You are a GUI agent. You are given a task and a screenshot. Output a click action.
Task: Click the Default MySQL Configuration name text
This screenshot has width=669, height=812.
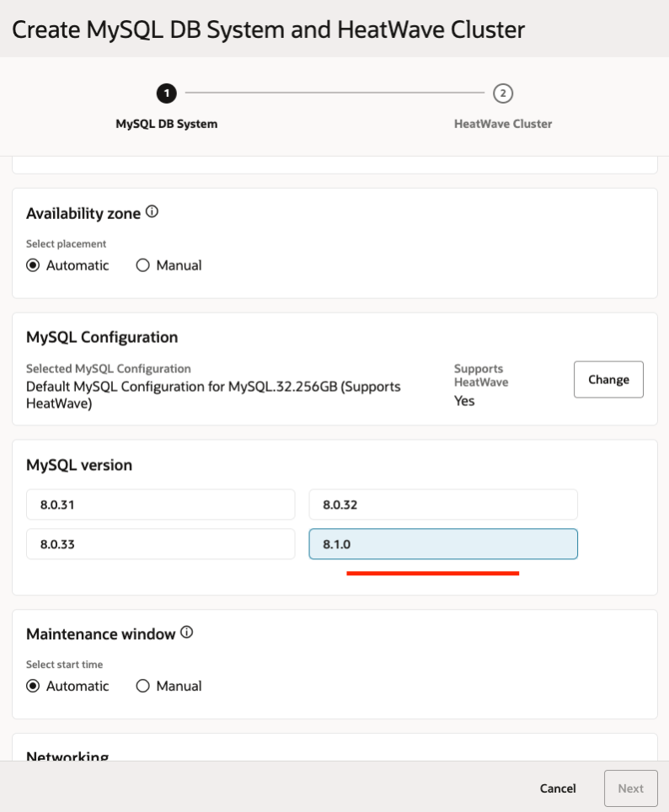[x=212, y=394]
